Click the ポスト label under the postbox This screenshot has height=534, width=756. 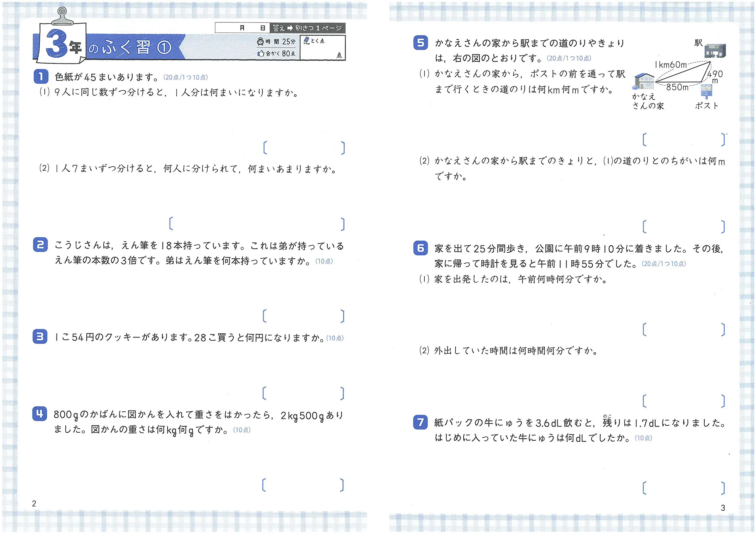coord(707,105)
